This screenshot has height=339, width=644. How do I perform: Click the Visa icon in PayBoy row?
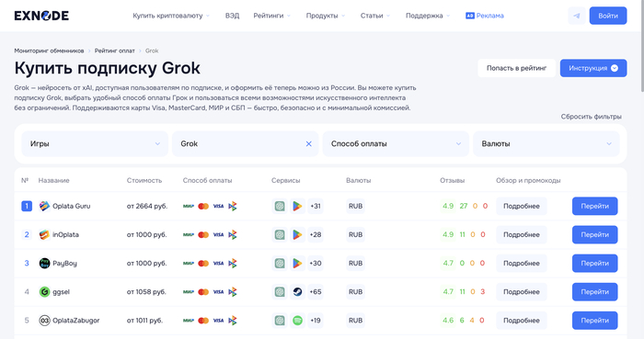click(219, 263)
